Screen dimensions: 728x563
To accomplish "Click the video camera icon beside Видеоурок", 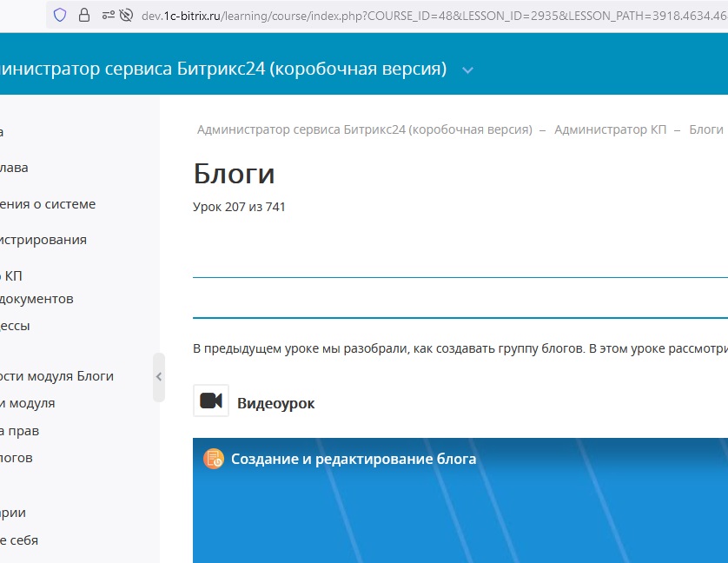I will click(x=211, y=401).
